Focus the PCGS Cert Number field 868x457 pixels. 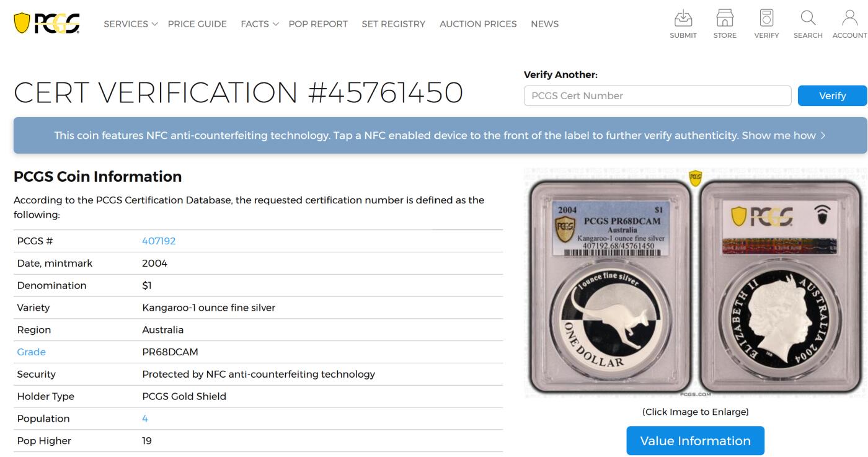(x=657, y=95)
